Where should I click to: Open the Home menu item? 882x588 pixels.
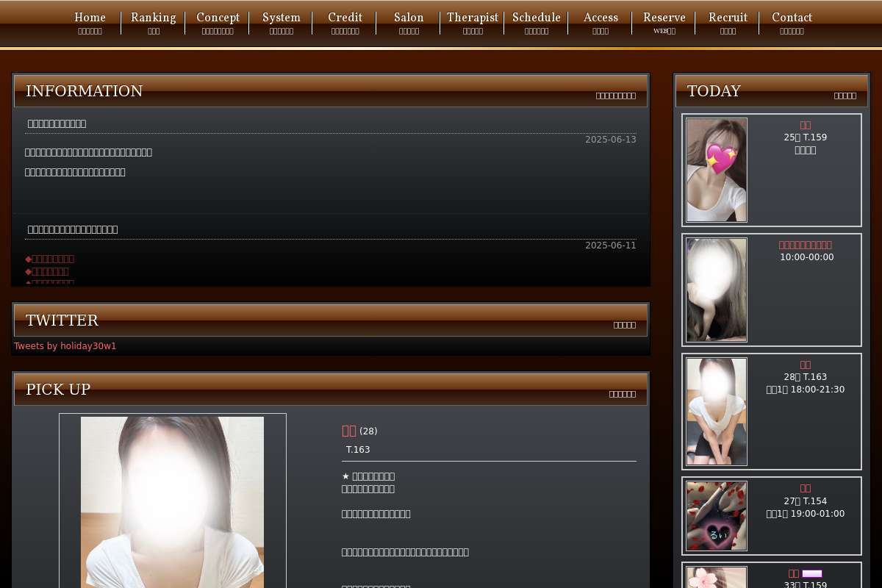coord(90,22)
